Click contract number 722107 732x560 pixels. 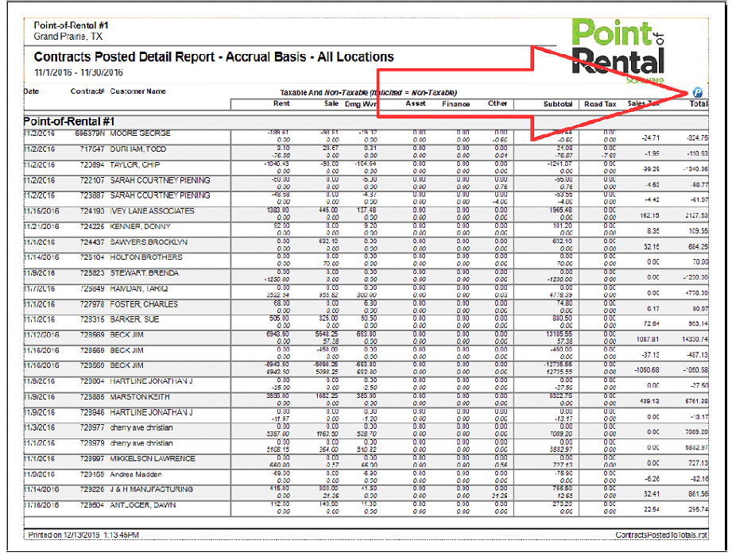(92, 180)
